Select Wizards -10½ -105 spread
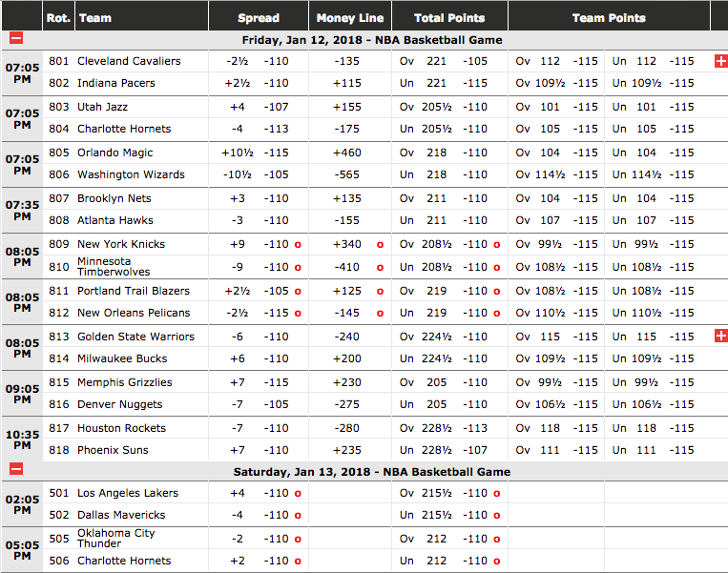Screen dimensions: 728x573 click(x=256, y=174)
